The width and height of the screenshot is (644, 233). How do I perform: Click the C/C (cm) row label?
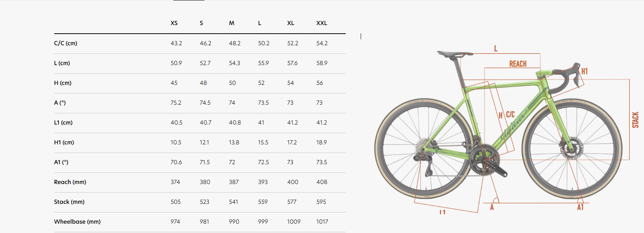tap(66, 43)
